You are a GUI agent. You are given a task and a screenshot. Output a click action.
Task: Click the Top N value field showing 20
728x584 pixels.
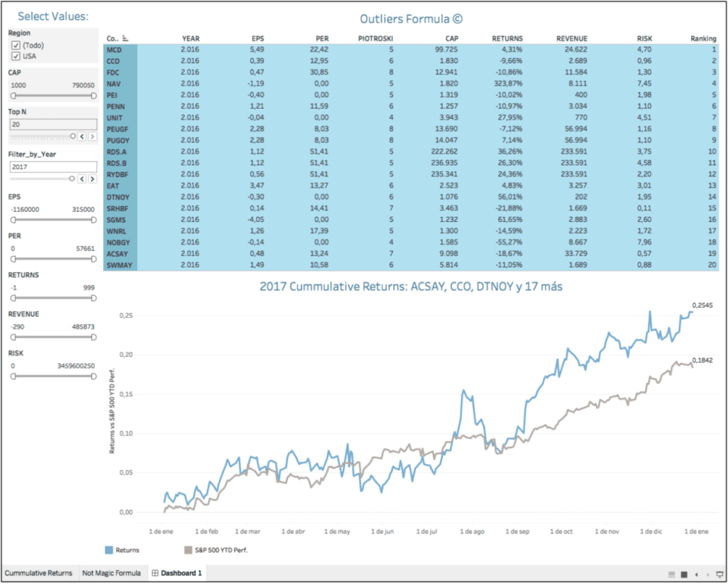(53, 124)
